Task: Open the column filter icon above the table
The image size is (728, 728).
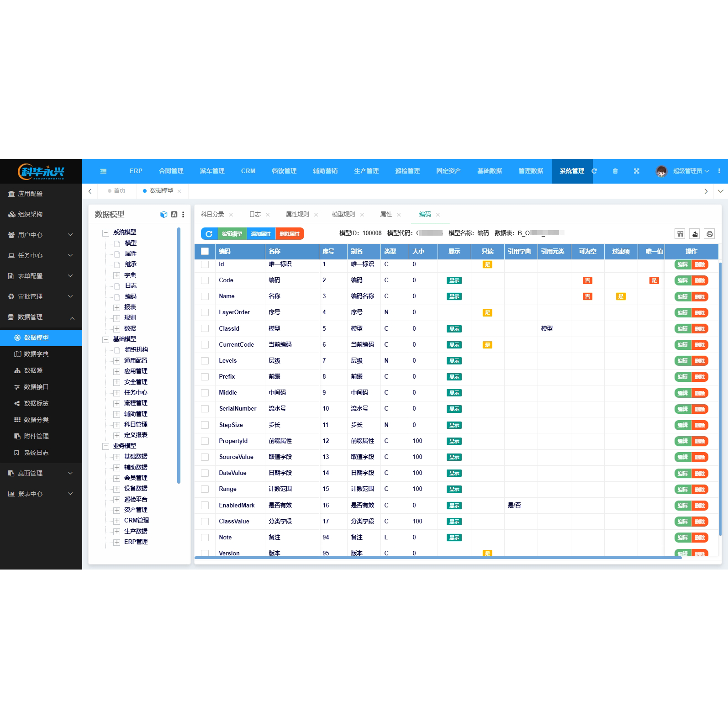Action: [680, 234]
